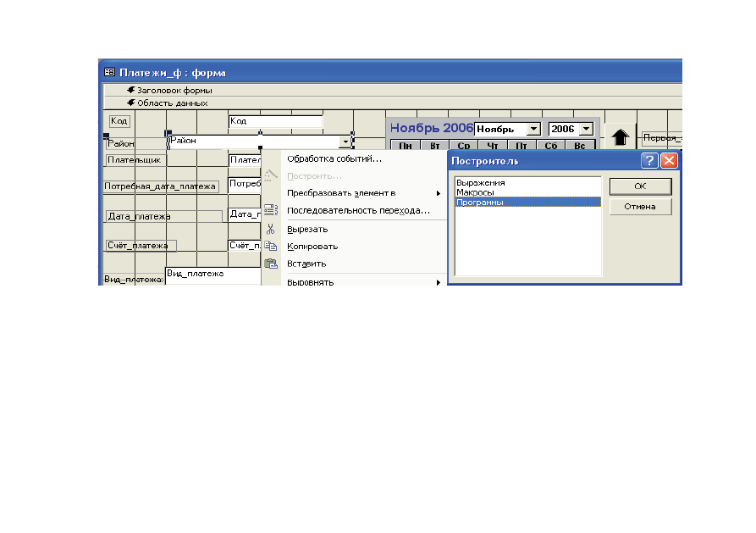Click the Первая_ control right of the arrow
This screenshot has width=756, height=533.
pos(663,138)
